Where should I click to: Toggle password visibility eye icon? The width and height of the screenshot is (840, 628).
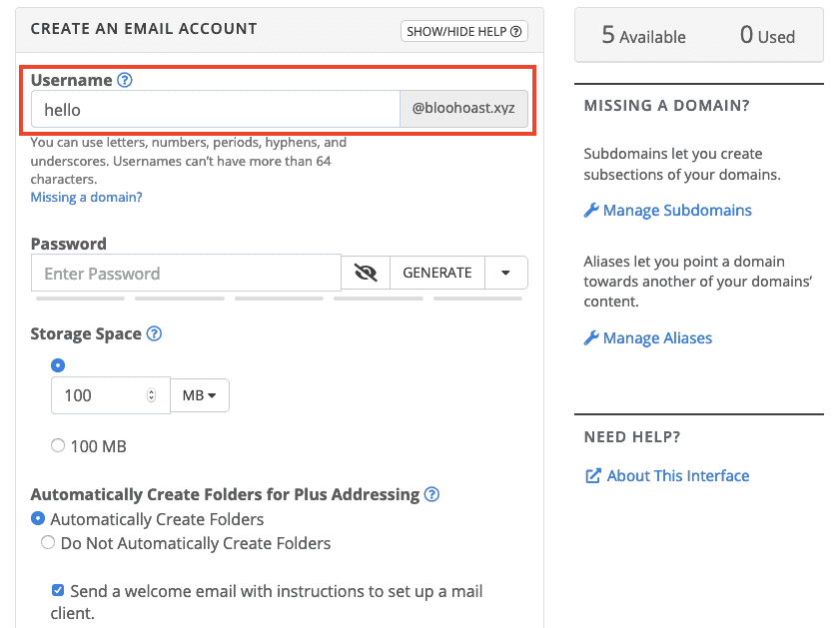coord(366,273)
